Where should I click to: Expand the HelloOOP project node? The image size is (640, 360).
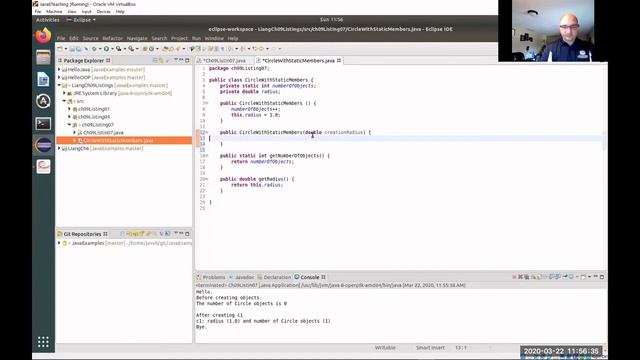[x=59, y=77]
